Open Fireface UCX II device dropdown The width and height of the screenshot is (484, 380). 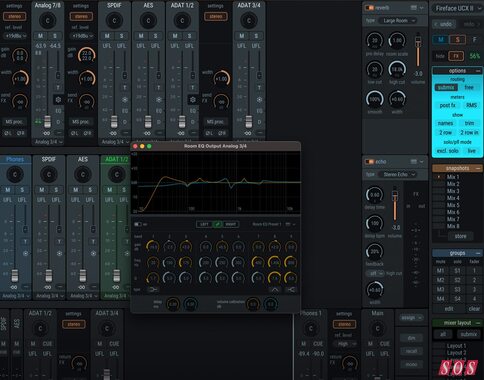tap(457, 9)
